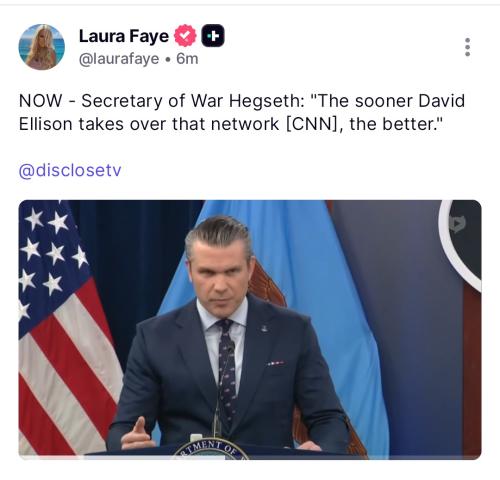Viewport: 500px width, 480px height.
Task: Tap the podium department seal in video
Action: click(211, 449)
